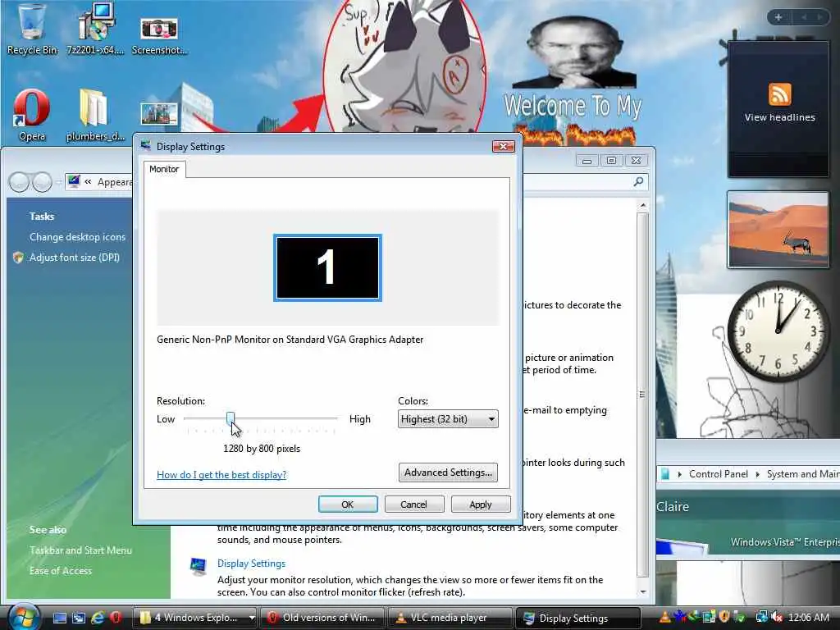Click Show Desktop in Quick Launch
840x630 pixels.
[x=59, y=618]
